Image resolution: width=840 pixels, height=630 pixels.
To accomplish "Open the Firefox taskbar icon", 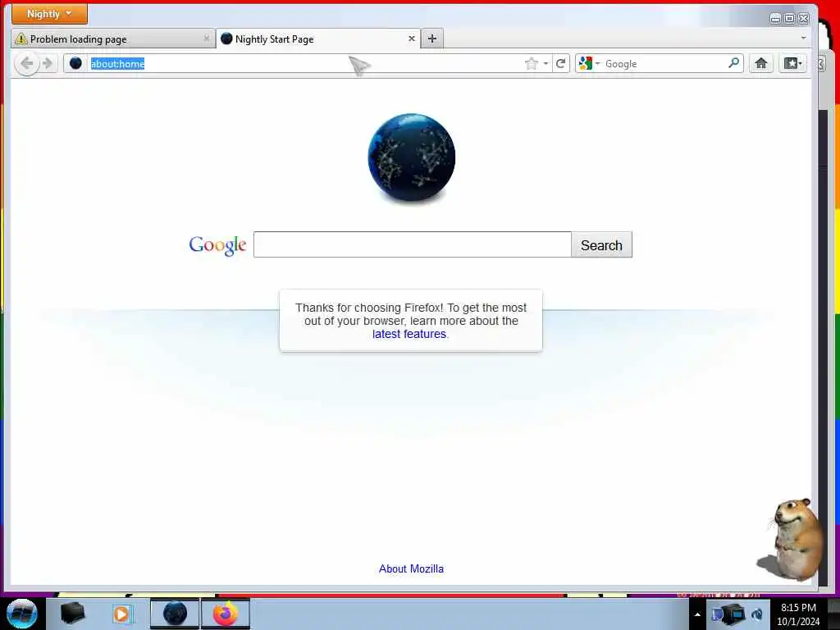I will coord(226,614).
